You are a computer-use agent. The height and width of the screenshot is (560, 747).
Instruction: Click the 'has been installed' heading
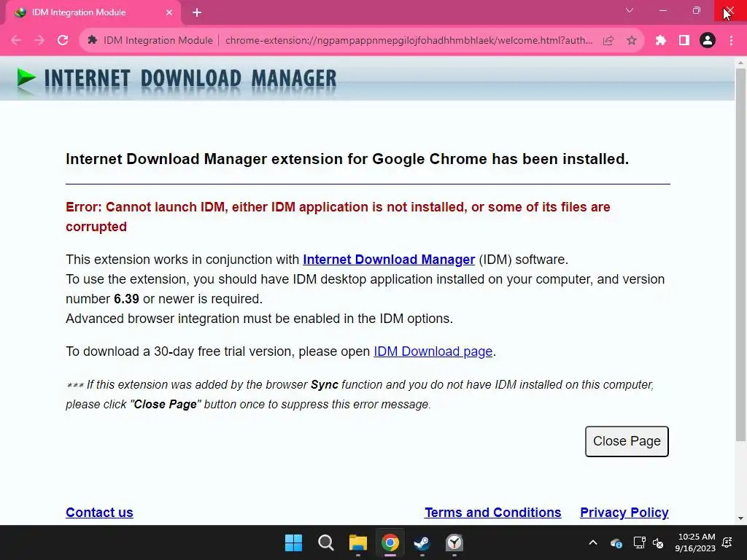coord(347,159)
